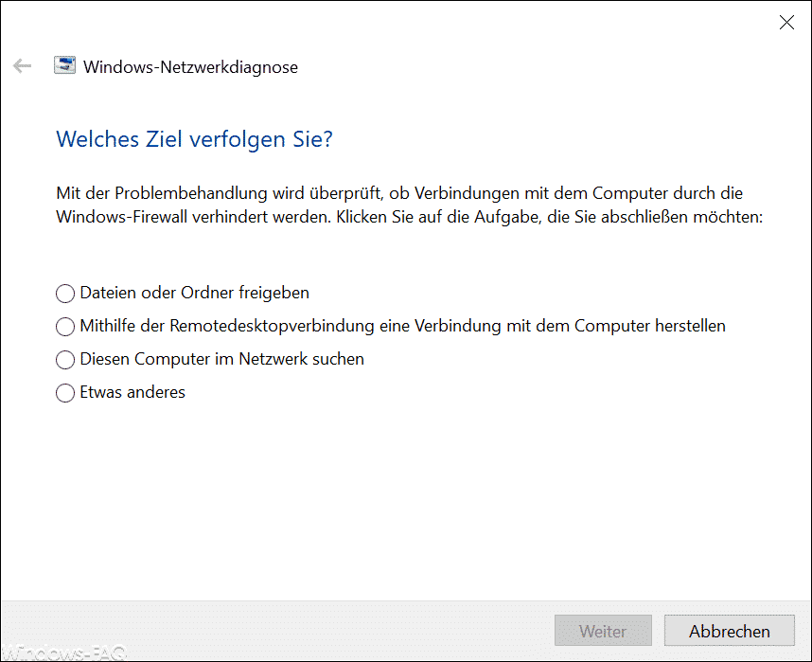
Task: Click the word 'Windows-Firewall' in the description
Action: pos(122,217)
